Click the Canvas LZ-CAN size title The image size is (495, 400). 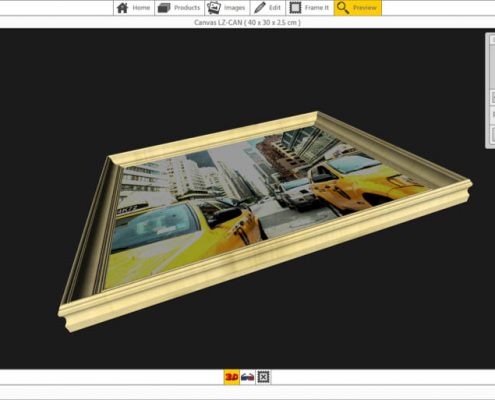pyautogui.click(x=247, y=22)
